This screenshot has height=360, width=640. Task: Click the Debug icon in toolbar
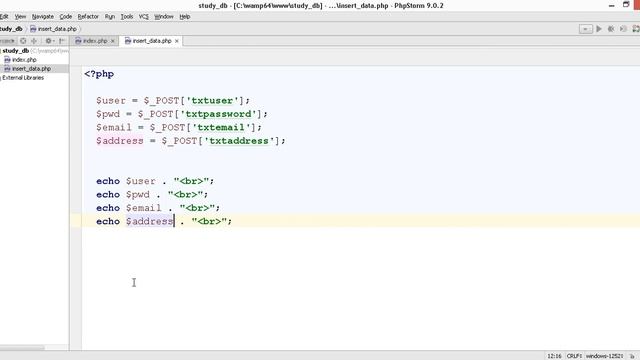click(x=611, y=29)
